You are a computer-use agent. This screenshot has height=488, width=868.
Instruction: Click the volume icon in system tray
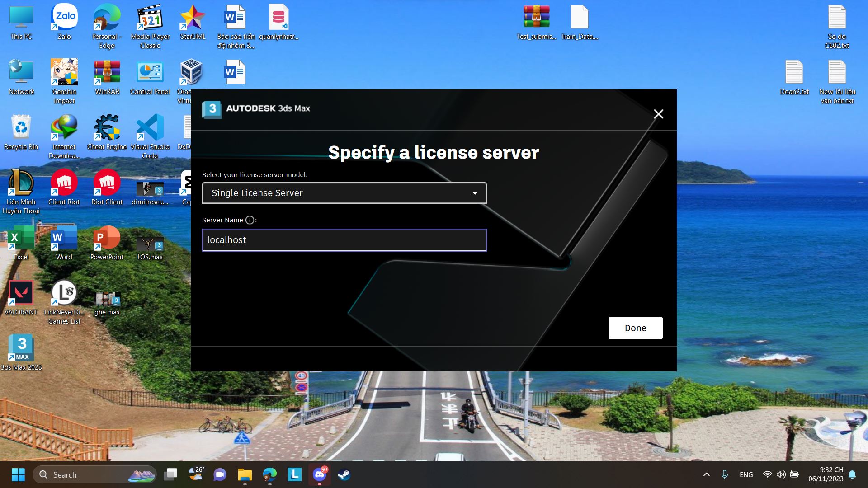tap(781, 474)
